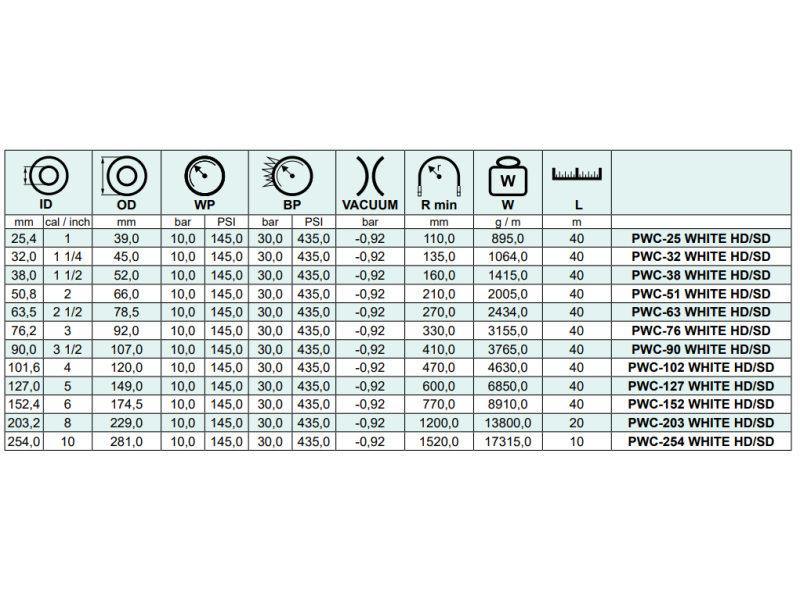Screen dimensions: 800x600
Task: Click the 174,5 outer diameter cell
Action: point(126,404)
